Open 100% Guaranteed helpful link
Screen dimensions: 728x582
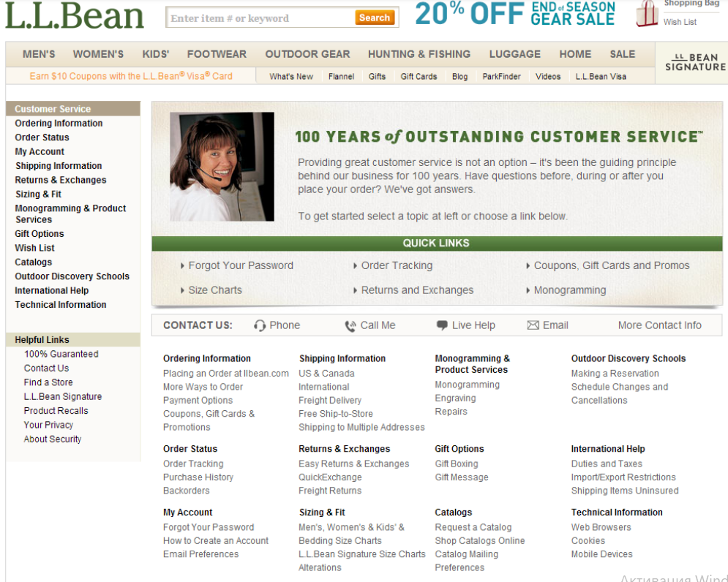pos(61,354)
